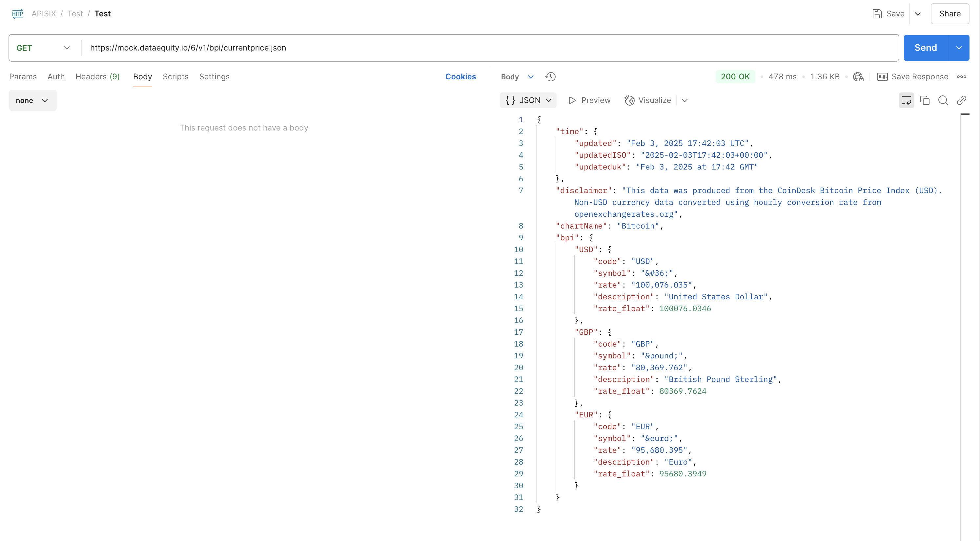The height and width of the screenshot is (541, 980).
Task: Toggle the word wrap lines icon
Action: (x=906, y=100)
